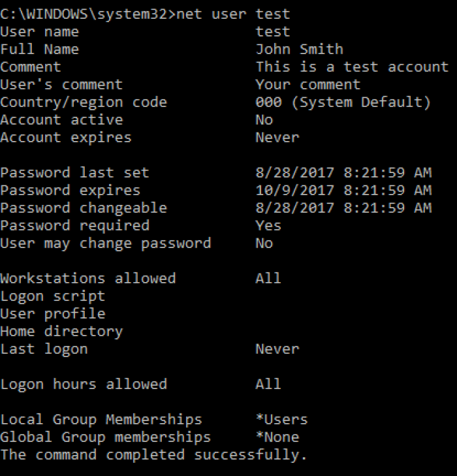The image size is (457, 476).
Task: Click the 'Your comment' value
Action: [x=307, y=84]
